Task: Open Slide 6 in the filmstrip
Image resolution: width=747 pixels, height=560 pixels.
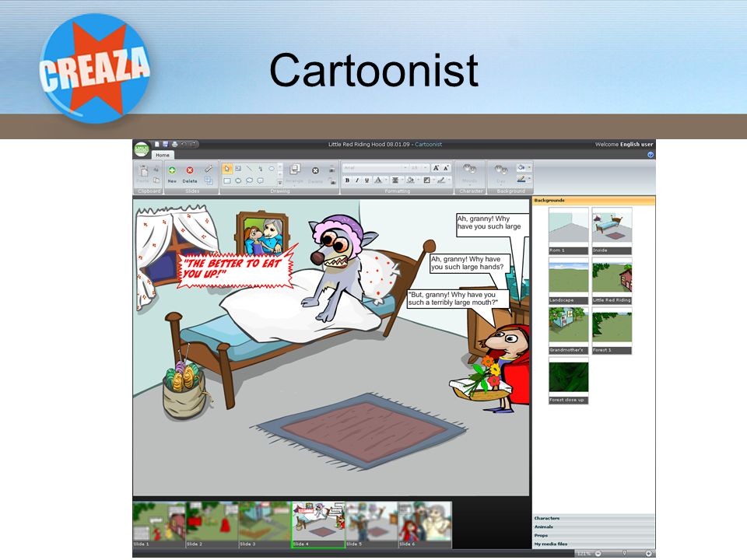Action: [x=425, y=524]
